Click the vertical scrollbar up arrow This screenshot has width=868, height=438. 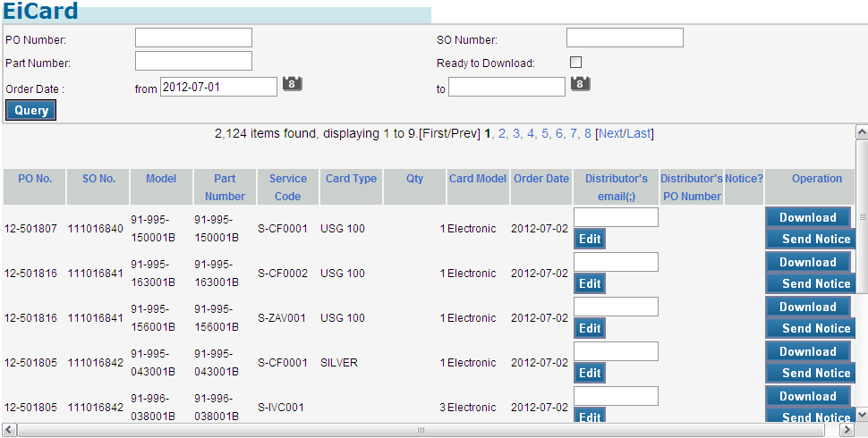[862, 132]
